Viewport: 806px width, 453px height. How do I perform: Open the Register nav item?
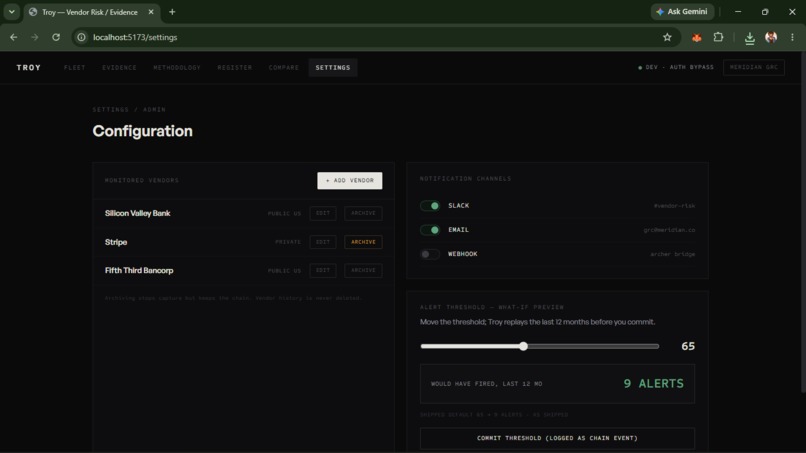click(x=234, y=67)
